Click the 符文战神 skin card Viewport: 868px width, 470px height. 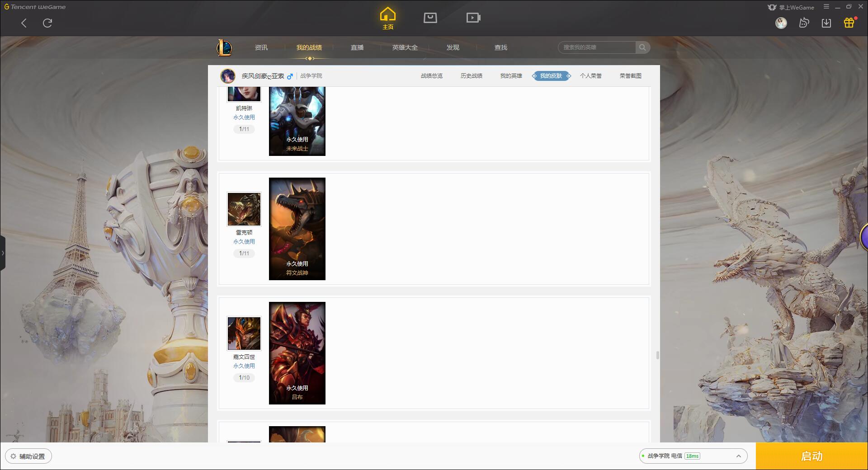tap(297, 229)
